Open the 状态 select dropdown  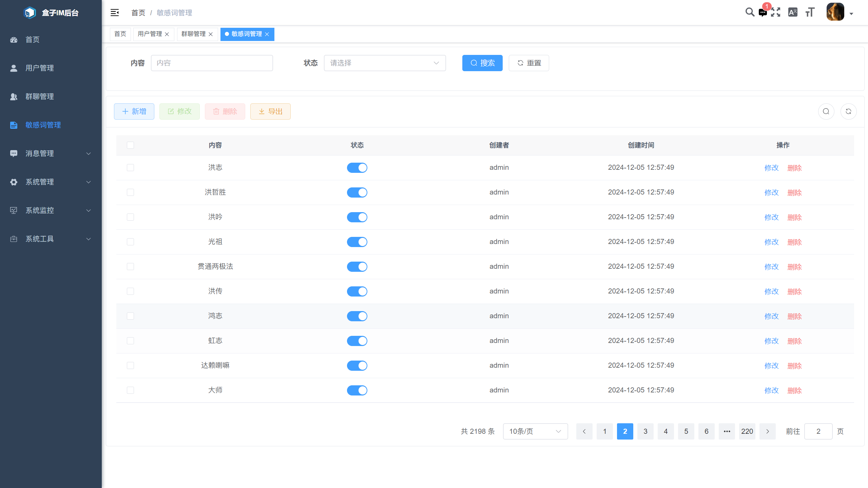pyautogui.click(x=384, y=63)
